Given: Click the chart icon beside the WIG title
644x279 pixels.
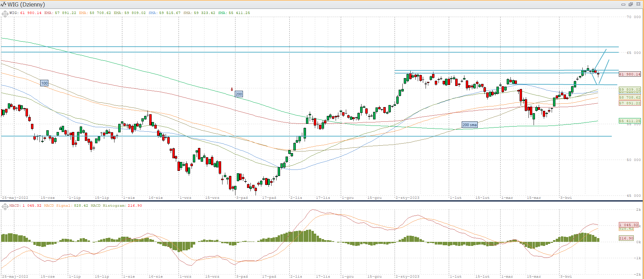Looking at the screenshot, I should click(4, 4).
